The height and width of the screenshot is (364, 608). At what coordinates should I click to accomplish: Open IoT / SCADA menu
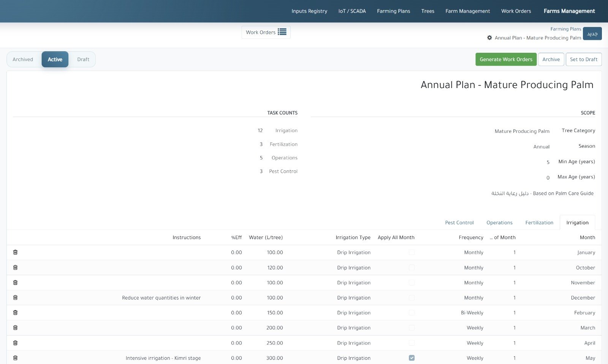(x=352, y=11)
